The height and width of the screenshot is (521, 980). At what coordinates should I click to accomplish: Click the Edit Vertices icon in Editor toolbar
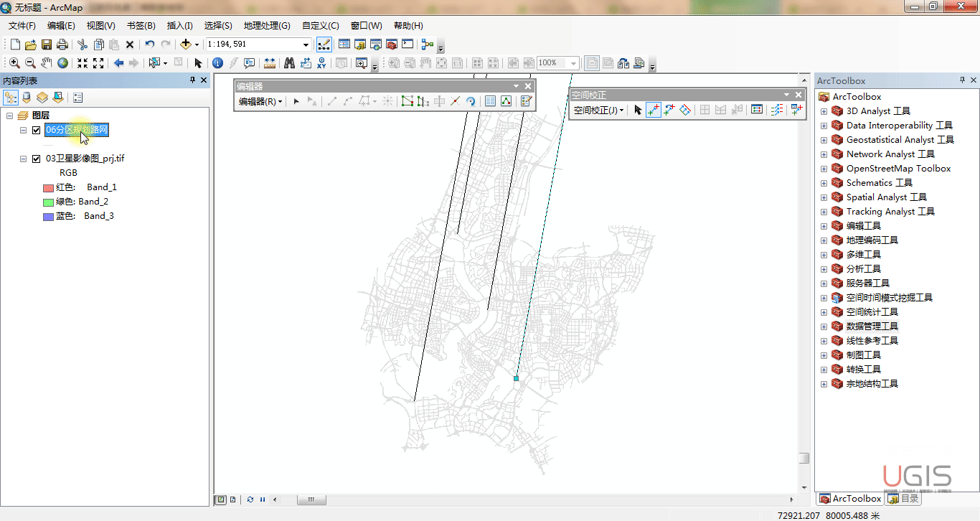pos(407,101)
